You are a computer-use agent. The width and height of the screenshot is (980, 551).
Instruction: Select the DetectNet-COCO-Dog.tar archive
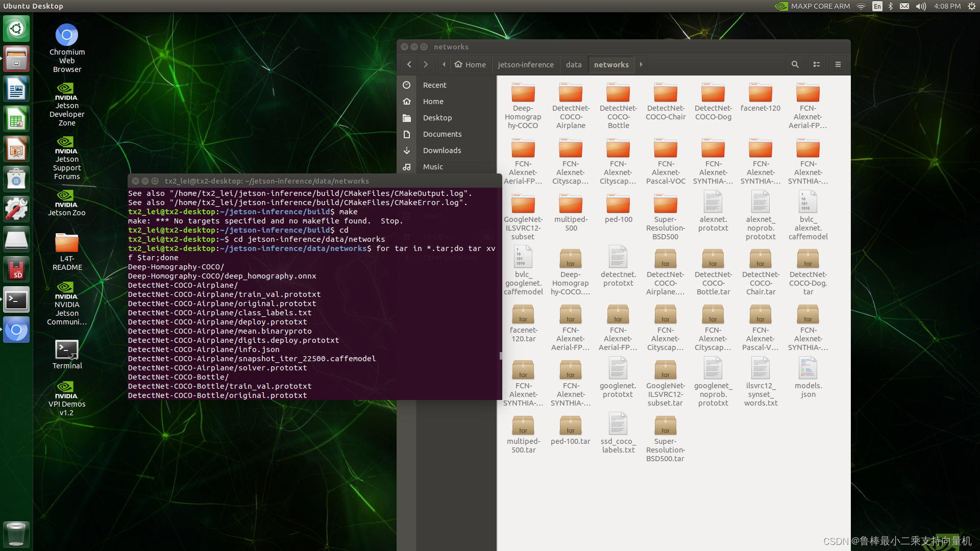pyautogui.click(x=808, y=272)
